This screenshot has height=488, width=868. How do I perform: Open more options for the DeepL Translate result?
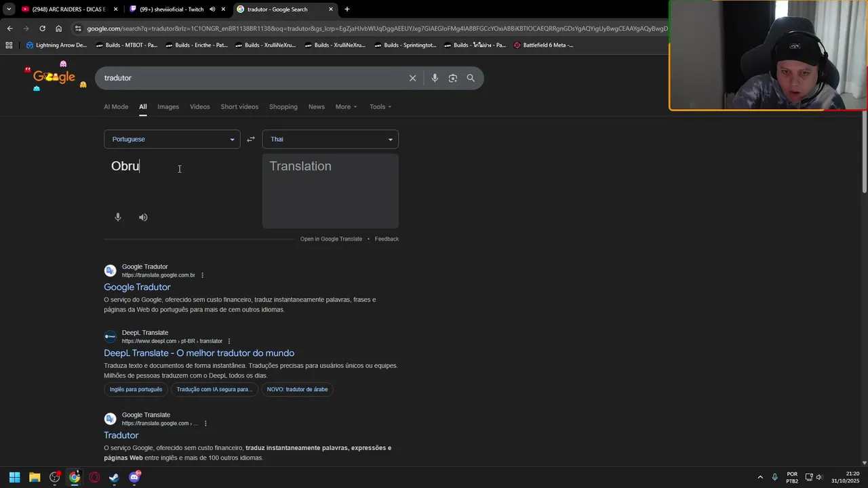[x=229, y=341]
